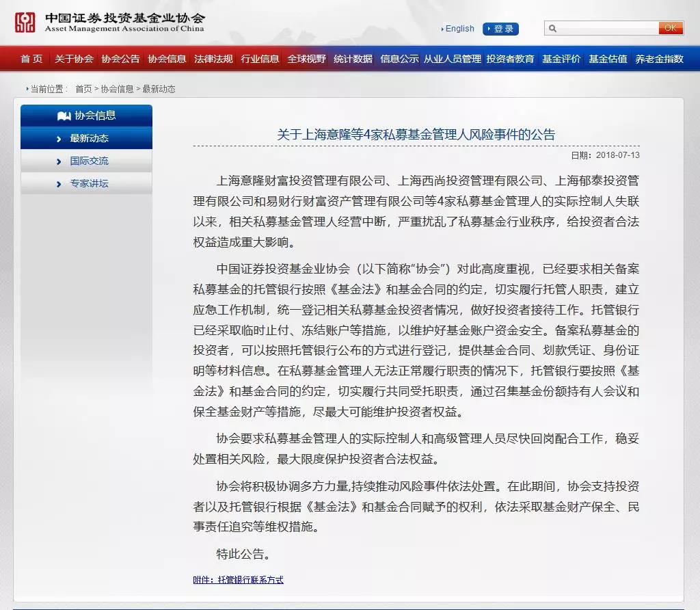700x610 pixels.
Task: Click the chevron icon next to 国际交流
Action: (x=59, y=161)
